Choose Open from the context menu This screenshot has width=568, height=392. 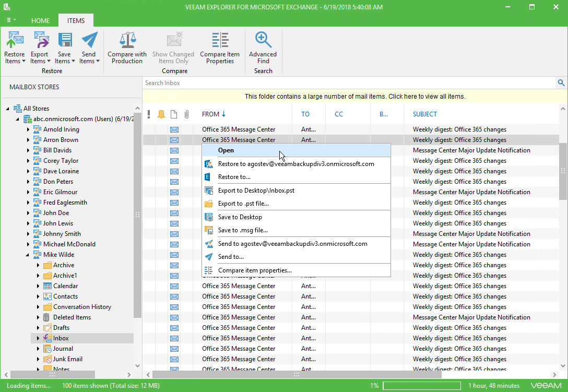[297, 150]
